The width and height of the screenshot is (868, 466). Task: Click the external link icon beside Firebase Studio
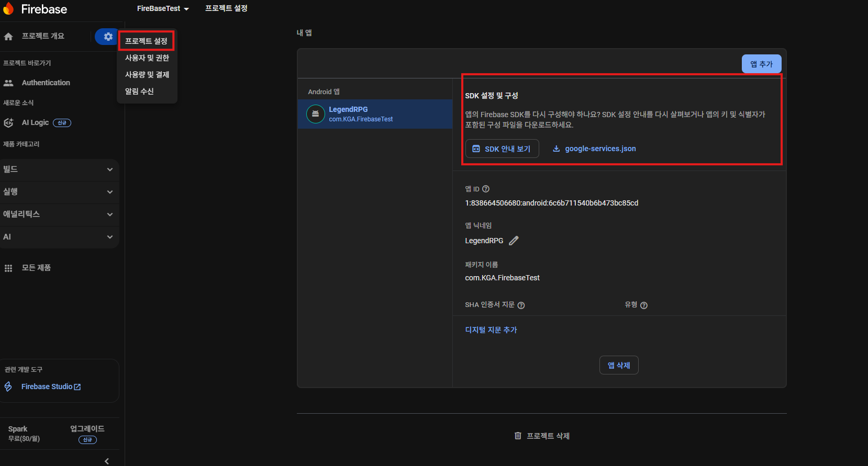coord(77,387)
